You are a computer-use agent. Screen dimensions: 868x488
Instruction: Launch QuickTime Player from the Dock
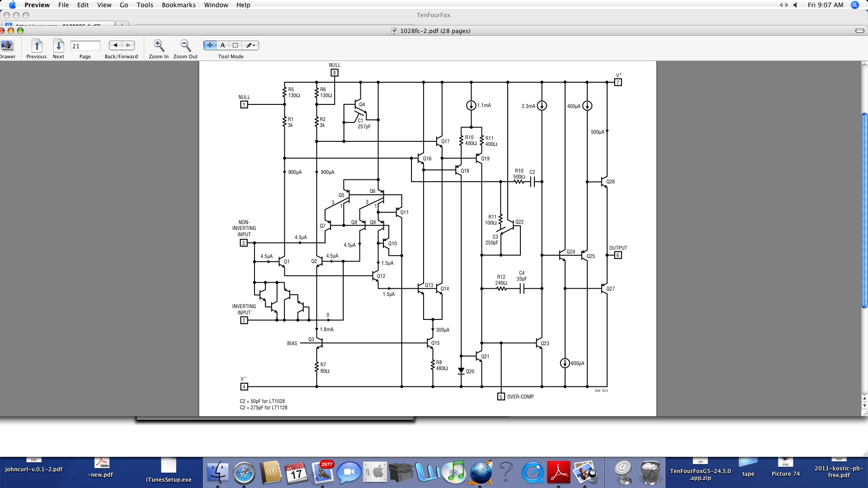pyautogui.click(x=533, y=473)
